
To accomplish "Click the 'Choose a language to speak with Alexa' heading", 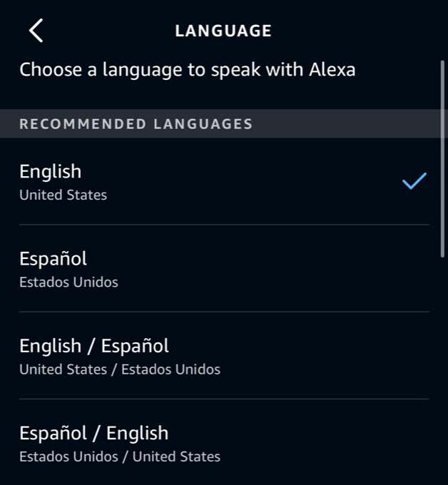I will coord(188,70).
